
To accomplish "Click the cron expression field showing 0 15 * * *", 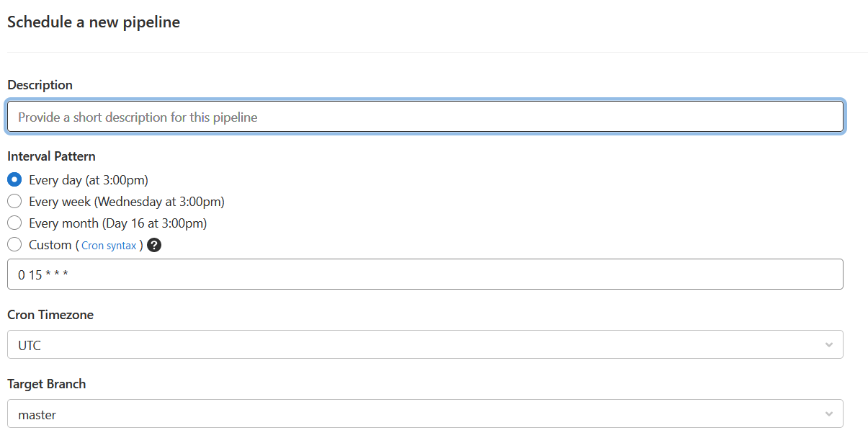I will [425, 274].
